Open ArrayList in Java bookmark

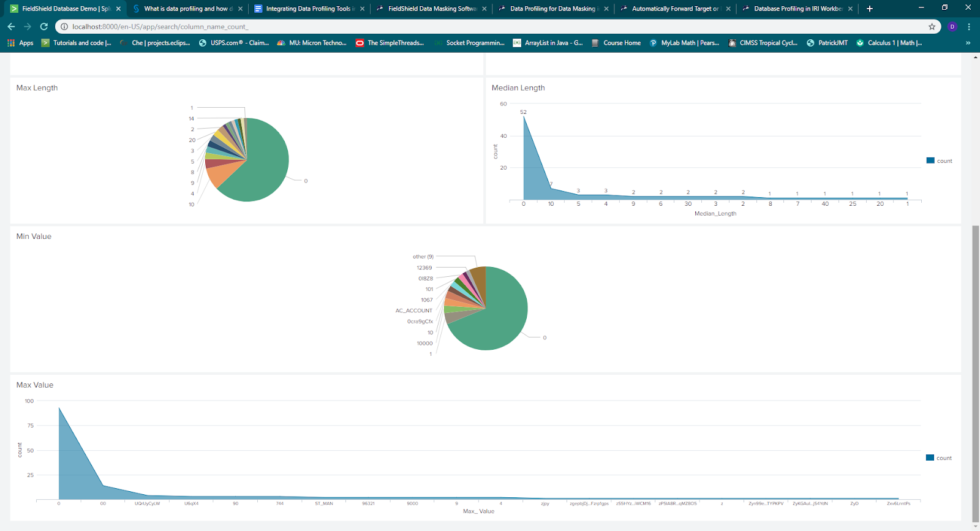coord(548,43)
